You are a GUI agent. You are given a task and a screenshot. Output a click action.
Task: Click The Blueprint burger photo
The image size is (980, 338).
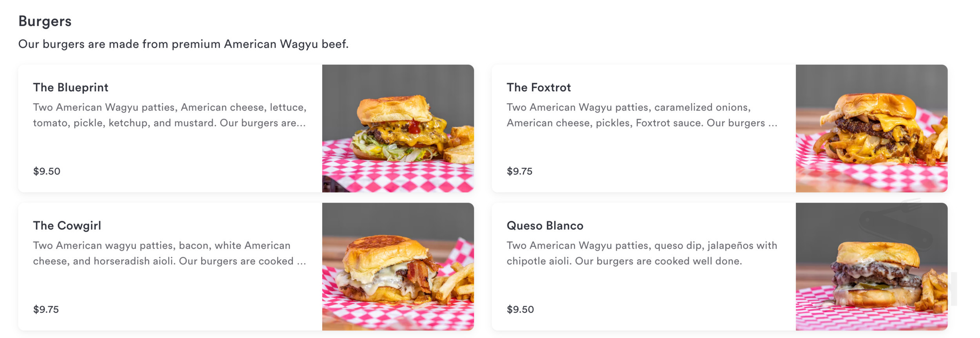pos(398,129)
